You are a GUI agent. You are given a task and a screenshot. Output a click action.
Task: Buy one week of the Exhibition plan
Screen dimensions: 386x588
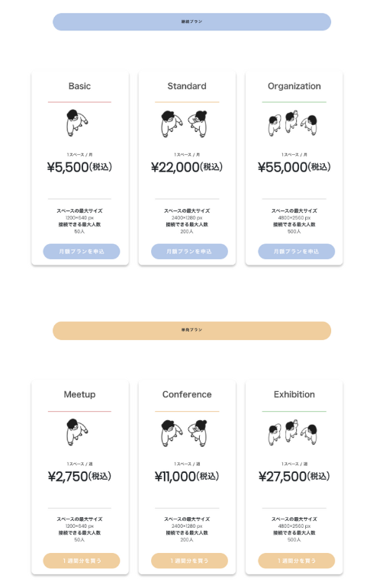coord(296,561)
